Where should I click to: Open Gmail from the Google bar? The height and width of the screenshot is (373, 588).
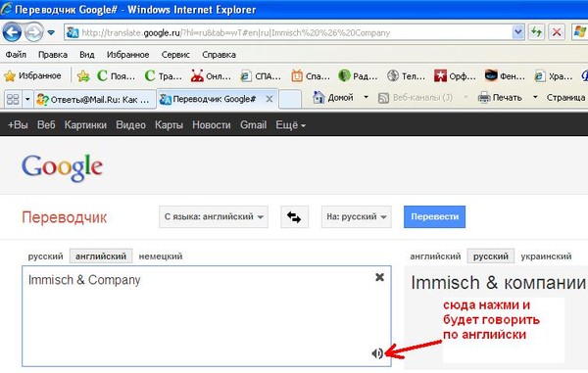(x=254, y=124)
